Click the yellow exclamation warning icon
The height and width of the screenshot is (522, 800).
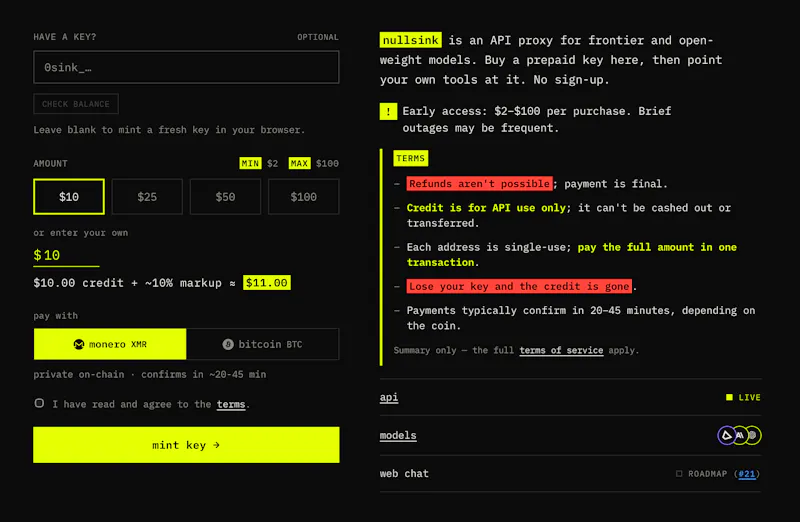[x=388, y=111]
